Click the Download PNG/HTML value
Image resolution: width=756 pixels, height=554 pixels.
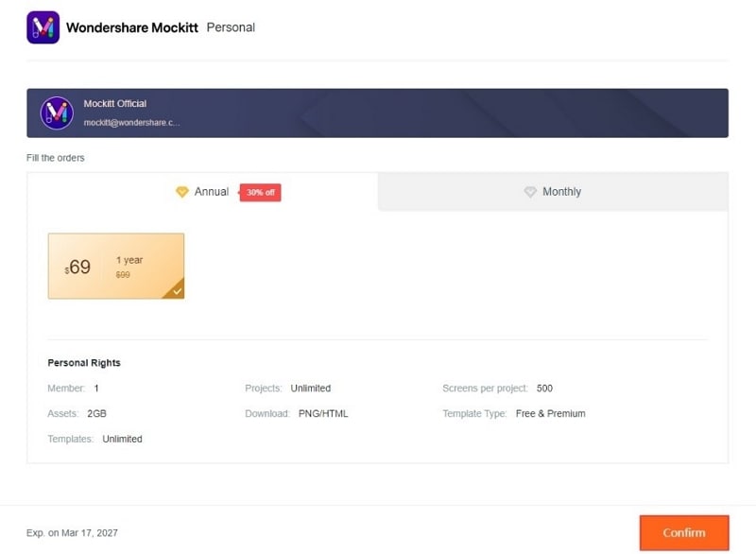pyautogui.click(x=323, y=414)
